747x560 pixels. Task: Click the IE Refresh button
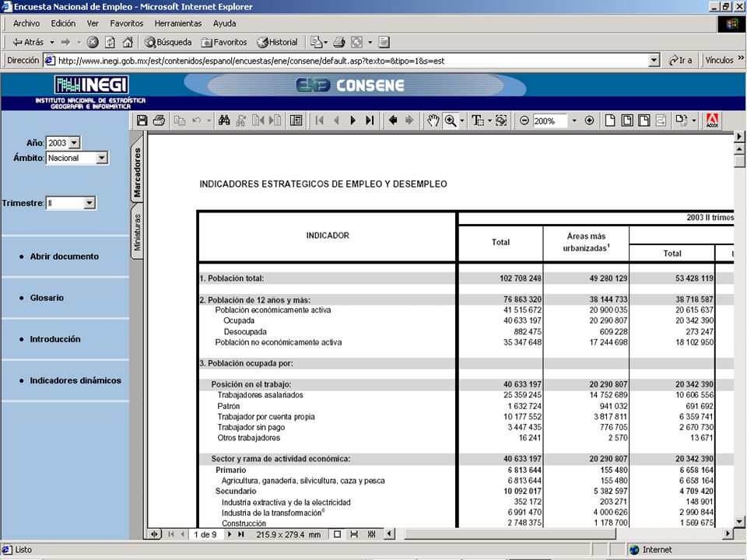110,42
